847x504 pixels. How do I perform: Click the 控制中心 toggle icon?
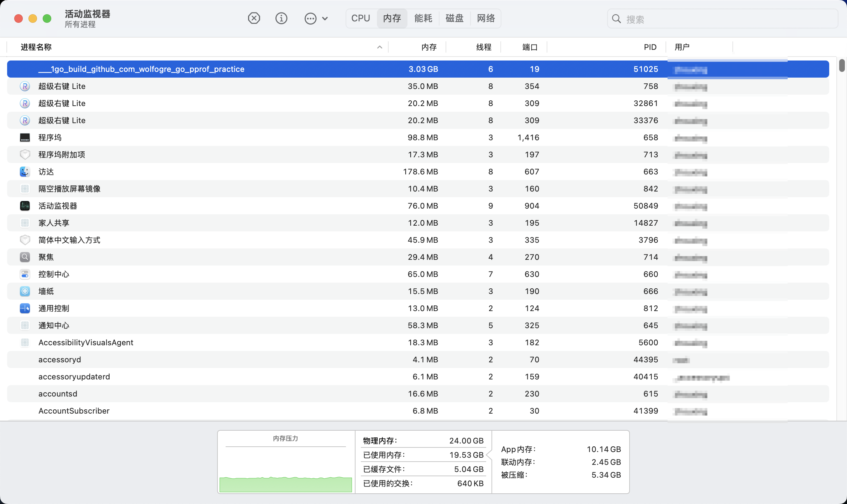[x=25, y=274]
